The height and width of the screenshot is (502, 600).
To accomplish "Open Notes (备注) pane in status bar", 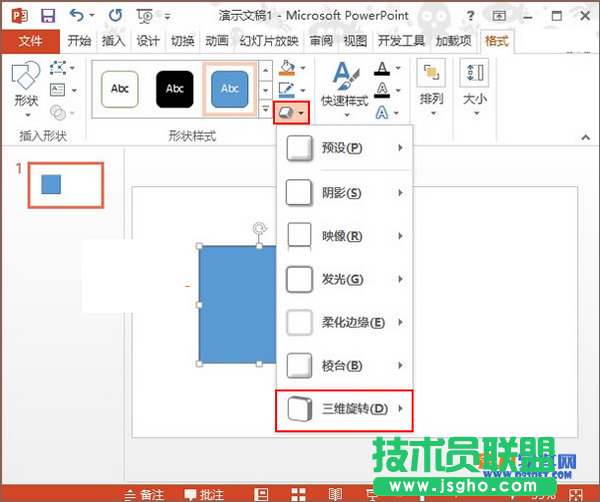I will (144, 495).
